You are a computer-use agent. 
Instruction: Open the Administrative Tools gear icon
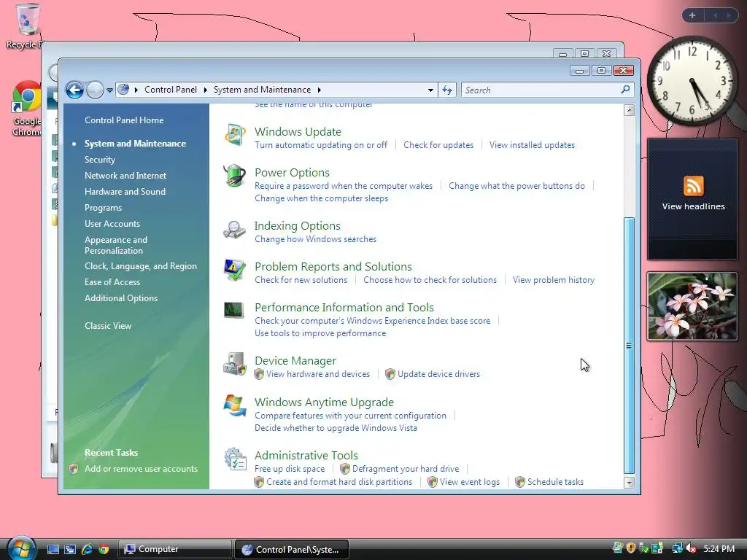point(235,459)
